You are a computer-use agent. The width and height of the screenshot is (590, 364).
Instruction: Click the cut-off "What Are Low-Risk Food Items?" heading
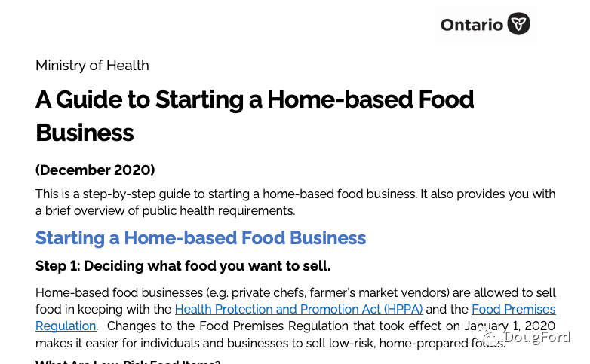128,361
